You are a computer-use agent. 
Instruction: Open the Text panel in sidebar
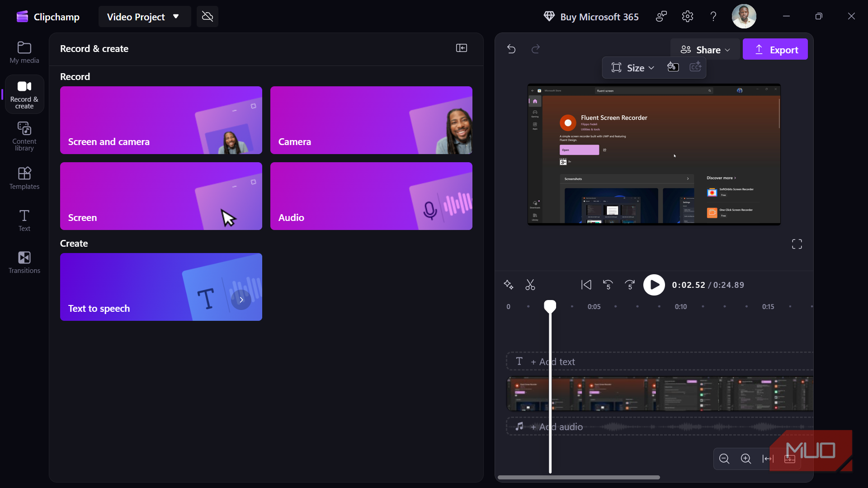(24, 221)
